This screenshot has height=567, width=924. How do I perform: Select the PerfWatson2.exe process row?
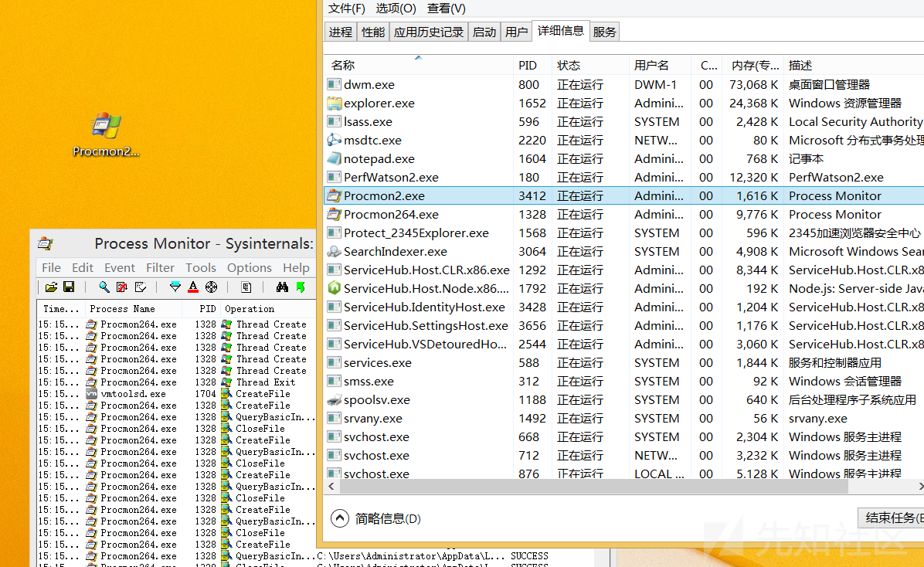click(624, 177)
